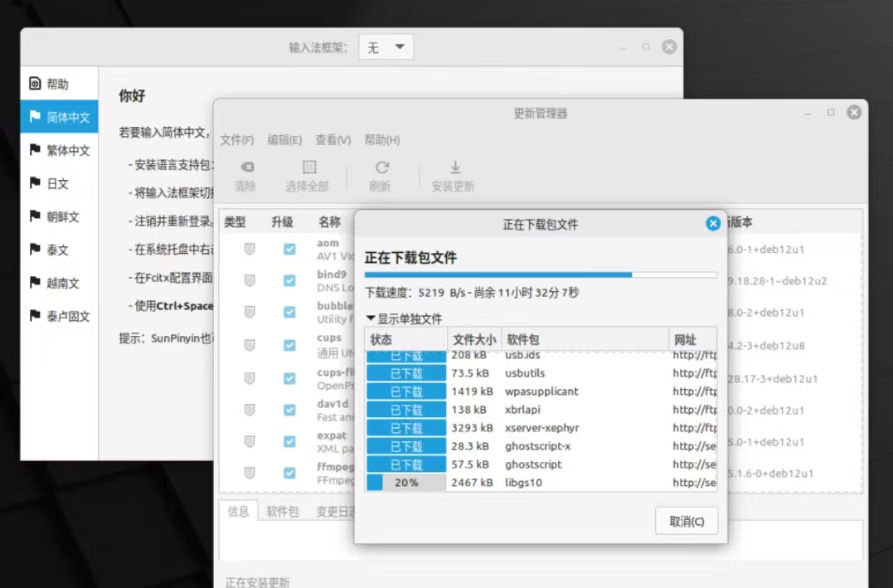Screen dimensions: 893x588
Task: Click the 安装更新 install updates icon
Action: point(455,167)
